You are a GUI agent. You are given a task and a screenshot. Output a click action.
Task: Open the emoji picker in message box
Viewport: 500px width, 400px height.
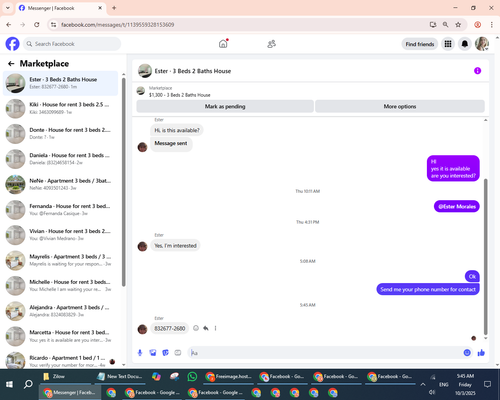point(467,353)
